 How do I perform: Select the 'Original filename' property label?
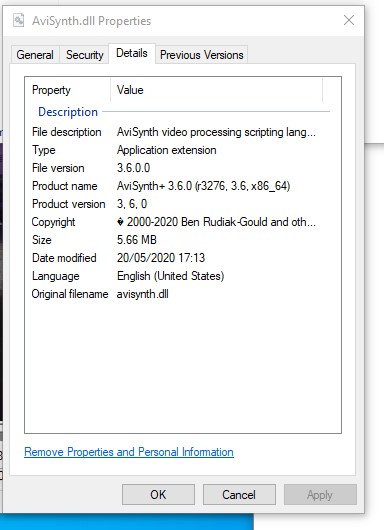click(x=70, y=294)
